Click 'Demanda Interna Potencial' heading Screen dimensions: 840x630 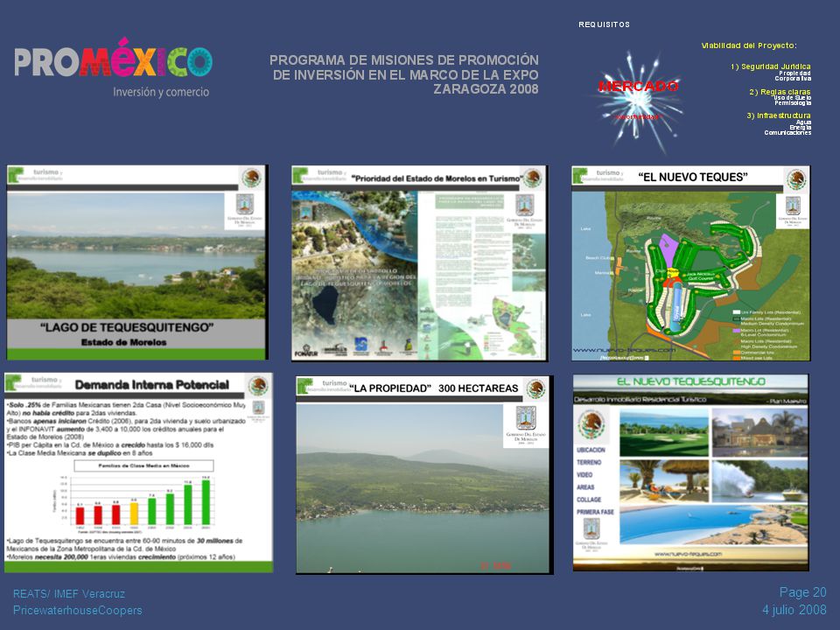[151, 385]
